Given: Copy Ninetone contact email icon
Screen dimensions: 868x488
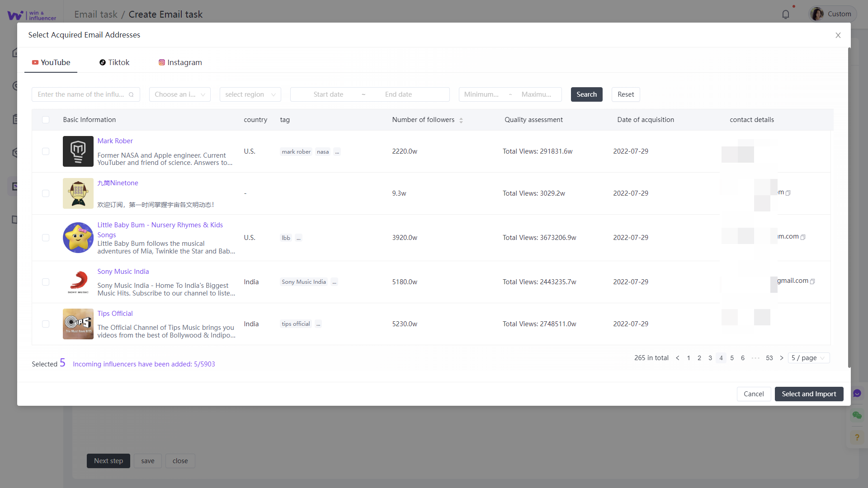Looking at the screenshot, I should pos(788,193).
